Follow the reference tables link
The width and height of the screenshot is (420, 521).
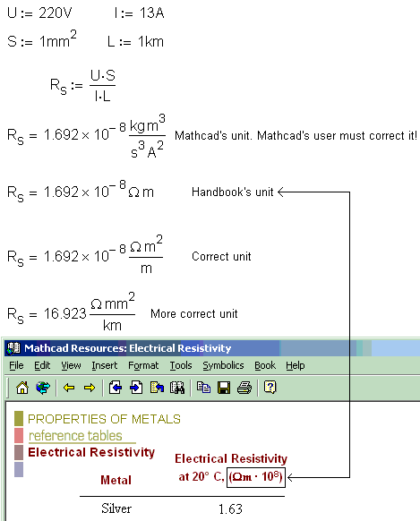pyautogui.click(x=75, y=436)
